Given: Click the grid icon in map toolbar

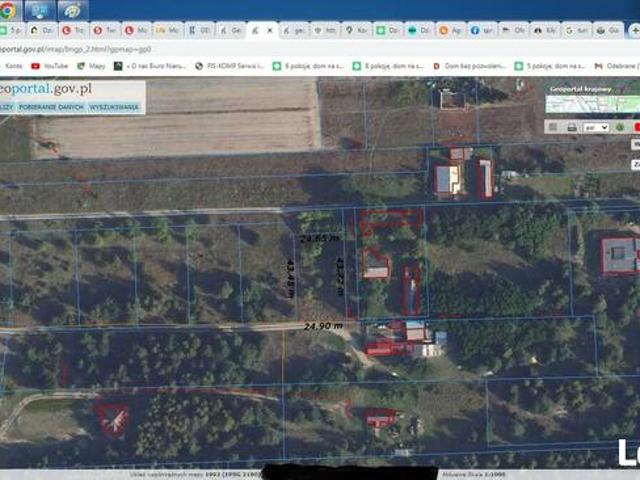Looking at the screenshot, I should (x=553, y=127).
